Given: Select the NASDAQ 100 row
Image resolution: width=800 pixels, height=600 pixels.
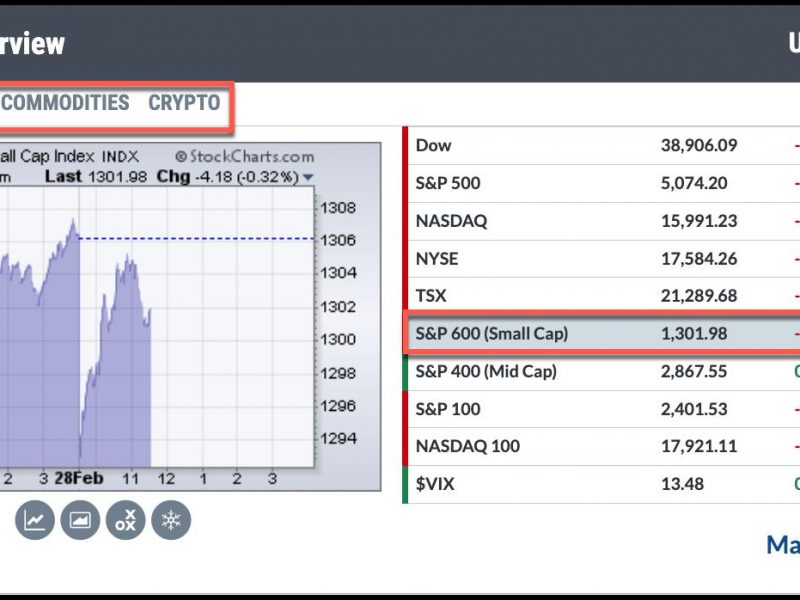Looking at the screenshot, I should (x=601, y=446).
